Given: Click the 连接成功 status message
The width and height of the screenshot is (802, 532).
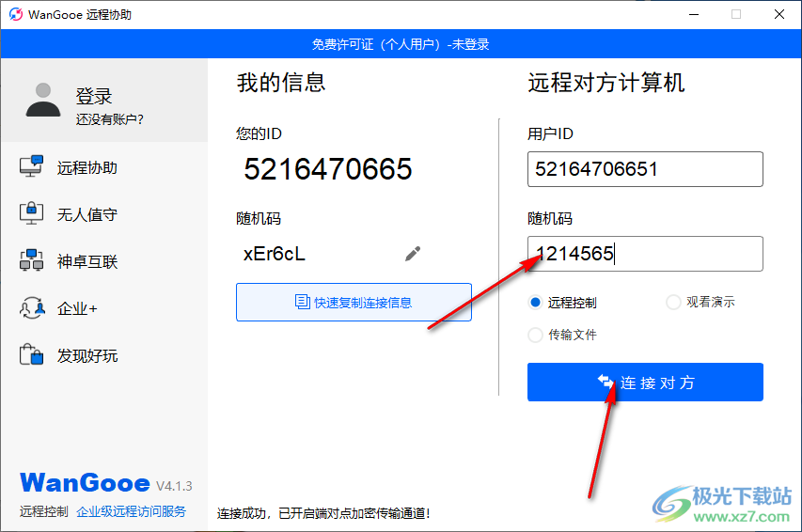Looking at the screenshot, I should click(323, 513).
